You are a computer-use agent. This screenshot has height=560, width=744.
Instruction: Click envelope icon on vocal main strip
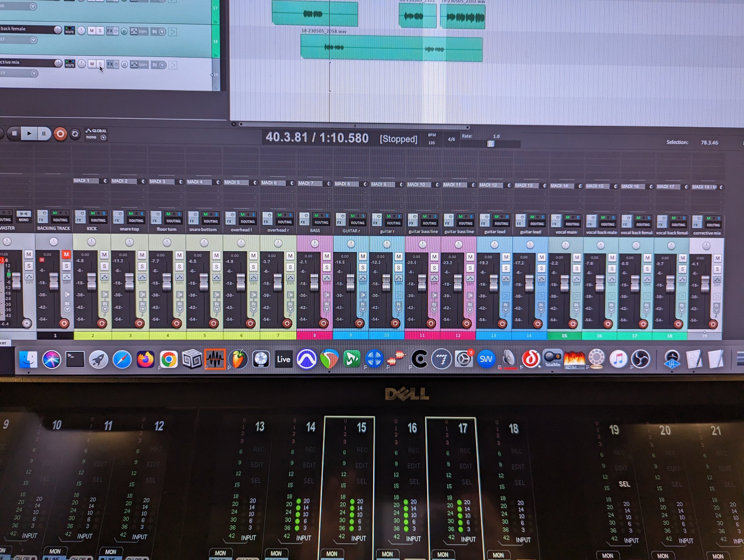(x=576, y=279)
